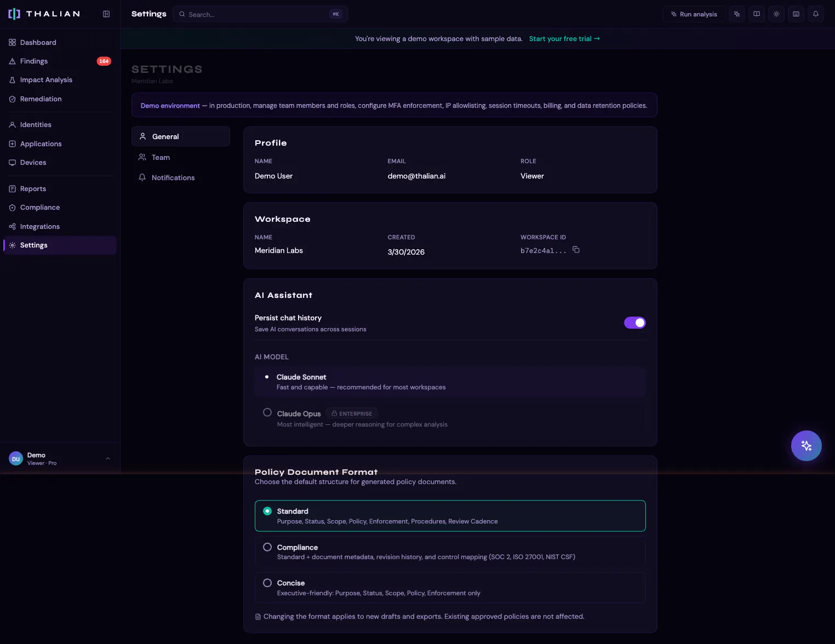The width and height of the screenshot is (835, 644).
Task: Click the demo@thalian.ai email value
Action: pyautogui.click(x=416, y=176)
